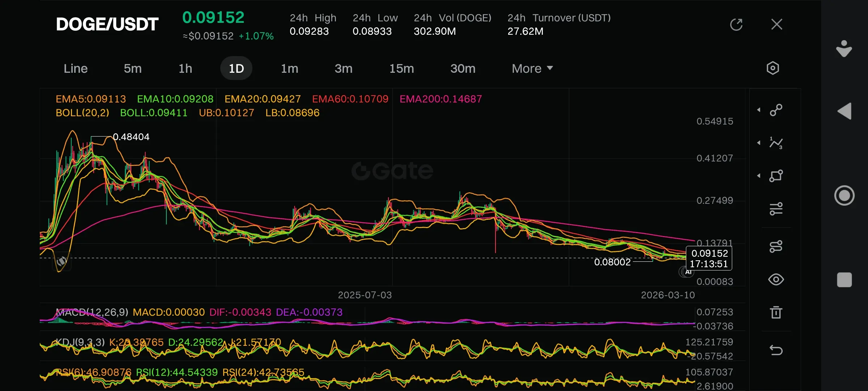Open the drawing tool slider settings

click(x=776, y=209)
